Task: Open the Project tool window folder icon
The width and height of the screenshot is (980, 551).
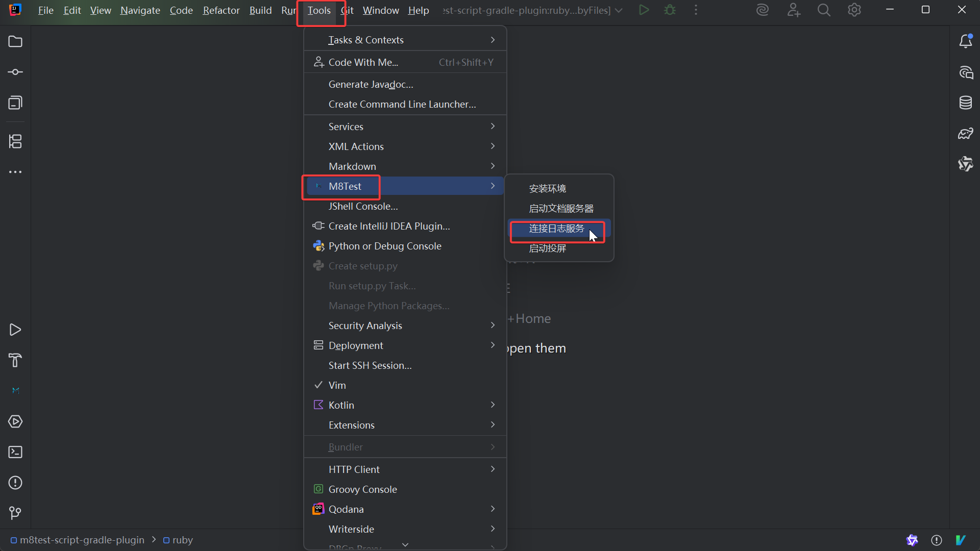Action: 15,41
